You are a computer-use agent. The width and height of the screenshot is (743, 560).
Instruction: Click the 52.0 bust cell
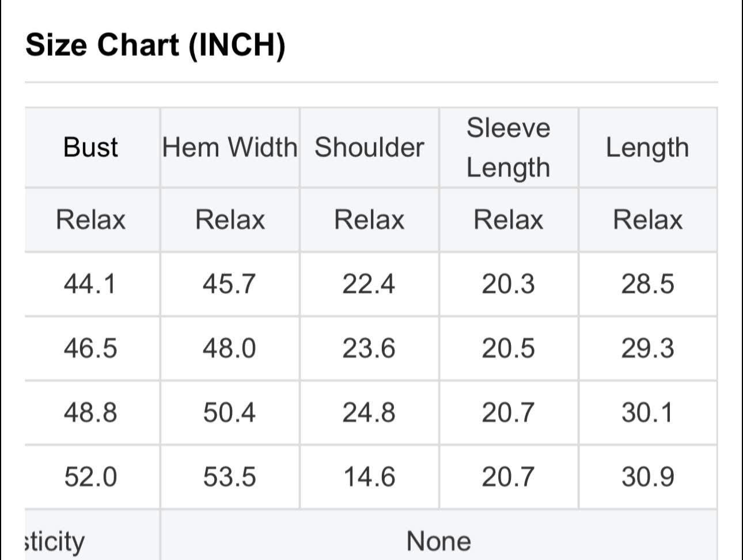[x=90, y=477]
